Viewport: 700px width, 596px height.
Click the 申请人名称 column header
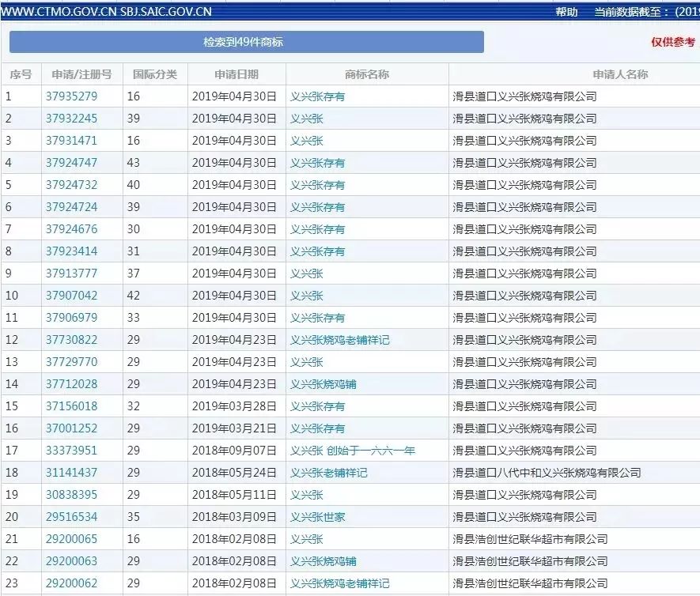click(x=620, y=74)
